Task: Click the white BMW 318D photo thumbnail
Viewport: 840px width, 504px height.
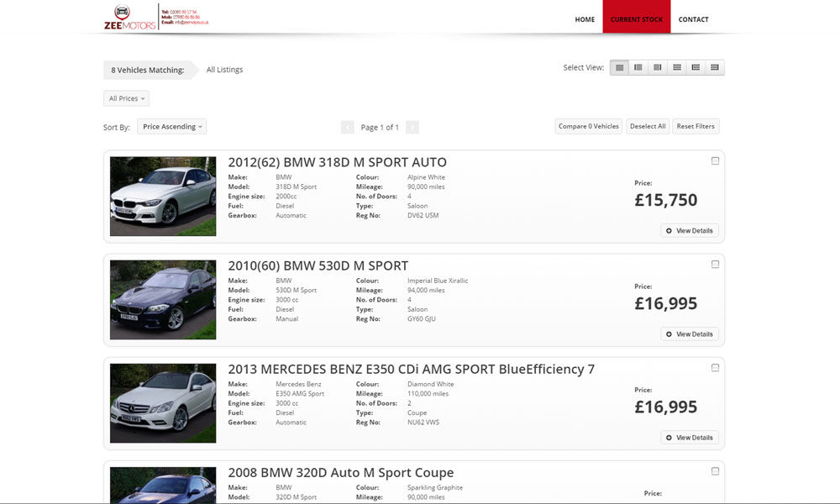Action: 163,196
